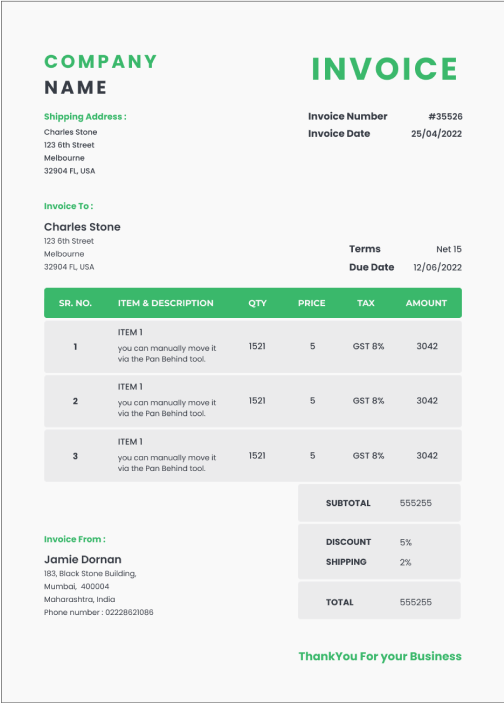Image resolution: width=504 pixels, height=703 pixels.
Task: Click ThankYou For your Business text
Action: 380,656
